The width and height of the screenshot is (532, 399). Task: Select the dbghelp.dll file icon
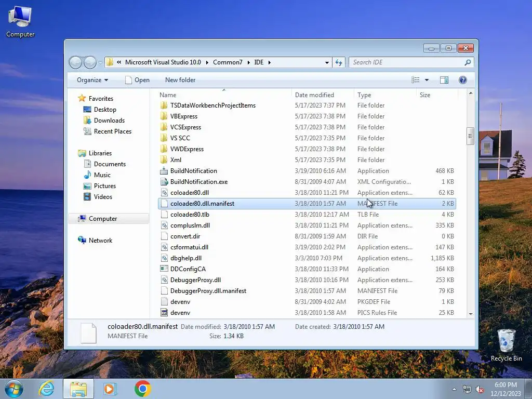[x=164, y=258]
